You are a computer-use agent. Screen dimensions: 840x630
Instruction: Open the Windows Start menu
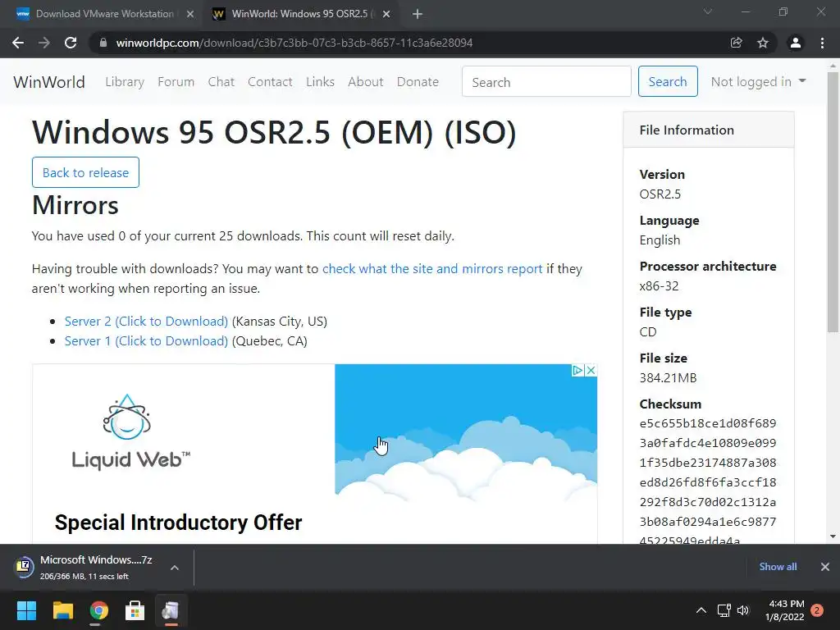[x=26, y=610]
